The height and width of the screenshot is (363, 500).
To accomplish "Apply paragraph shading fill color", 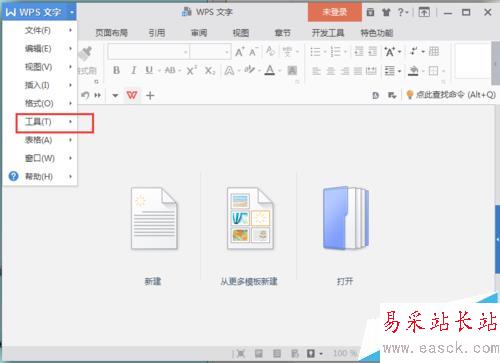I will 413,71.
